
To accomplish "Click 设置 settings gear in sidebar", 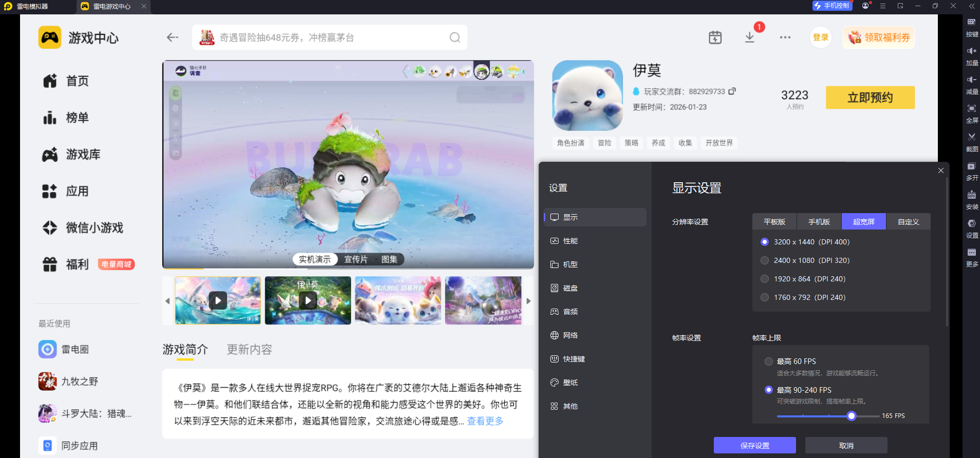I will [972, 229].
